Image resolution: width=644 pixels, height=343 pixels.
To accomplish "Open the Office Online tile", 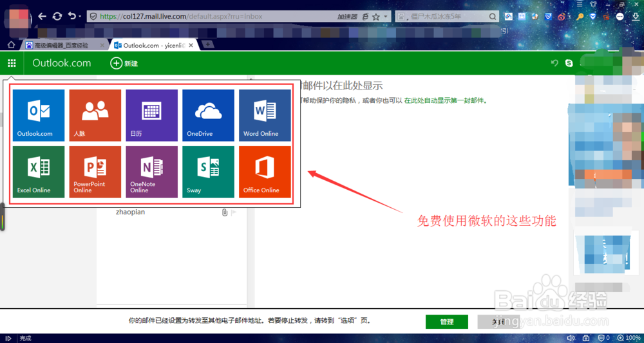I will click(x=265, y=172).
